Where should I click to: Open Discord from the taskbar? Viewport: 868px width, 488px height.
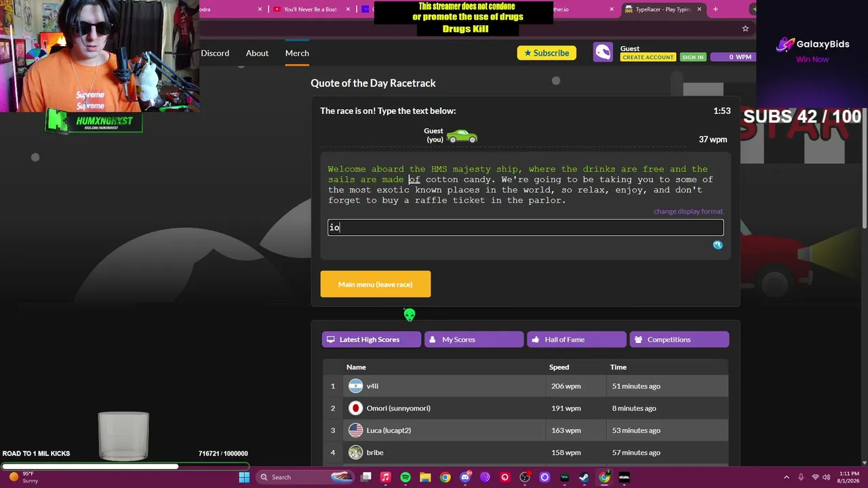click(x=465, y=477)
